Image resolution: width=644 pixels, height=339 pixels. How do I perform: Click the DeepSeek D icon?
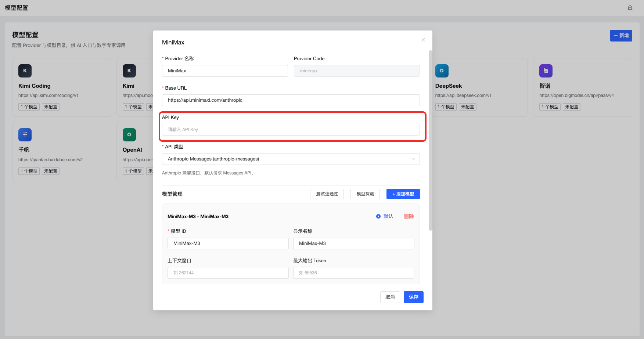tap(442, 71)
